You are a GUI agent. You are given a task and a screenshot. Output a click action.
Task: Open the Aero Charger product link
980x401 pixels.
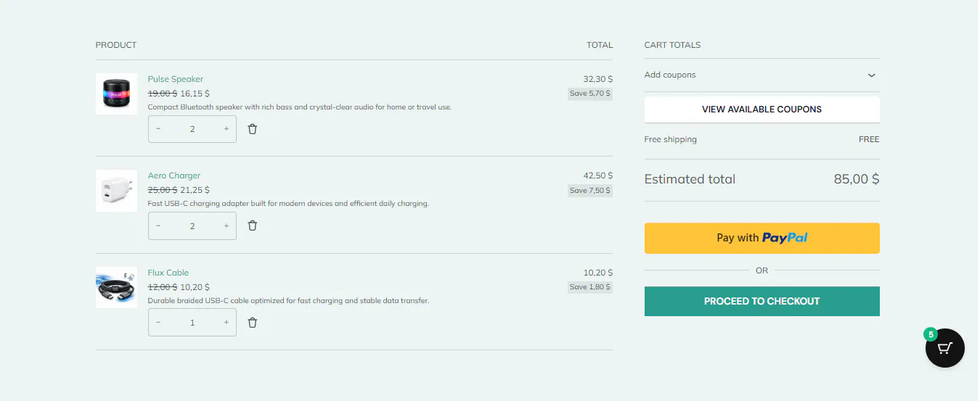(x=174, y=175)
